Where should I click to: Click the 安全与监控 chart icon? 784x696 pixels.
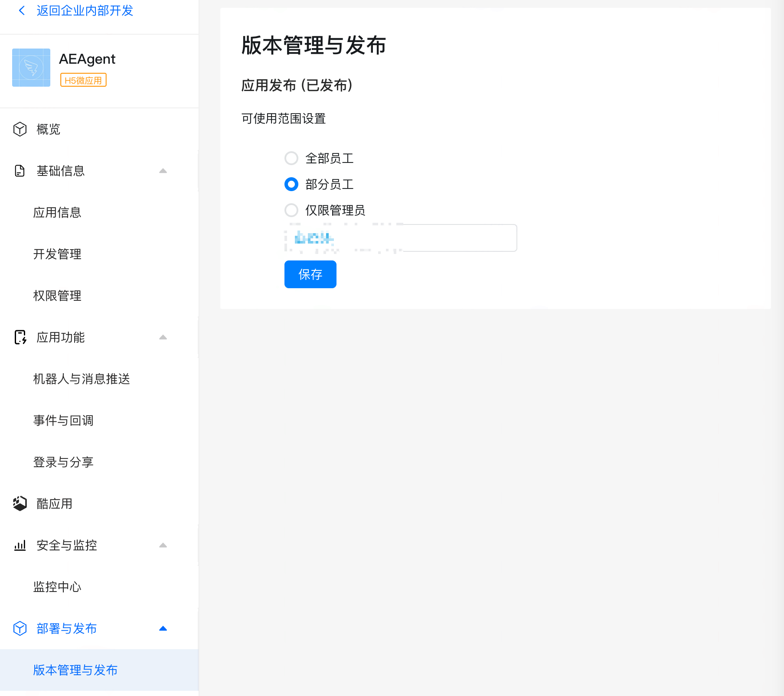(x=20, y=545)
